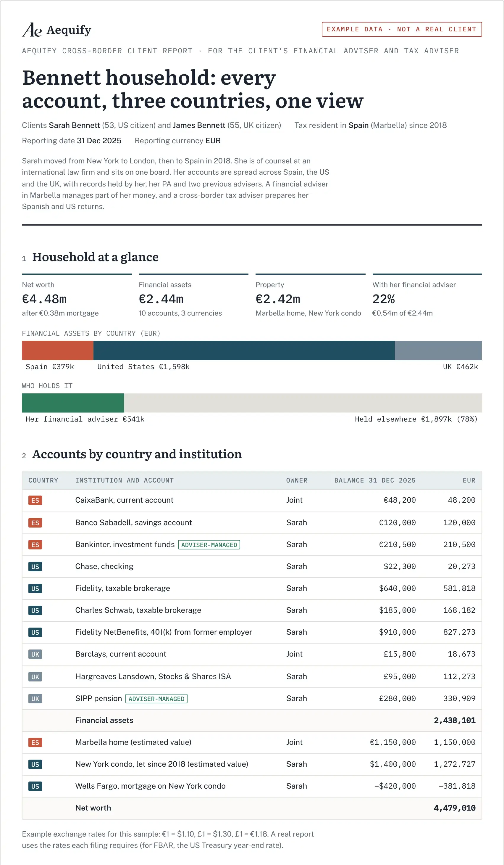
Task: Click the "10 accounts, 3 currencies" caption
Action: pyautogui.click(x=180, y=313)
